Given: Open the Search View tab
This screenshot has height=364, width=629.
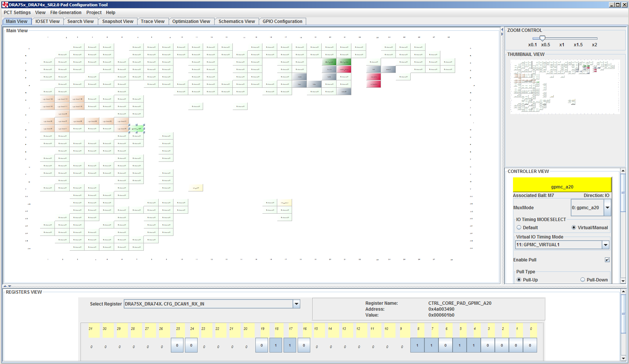Looking at the screenshot, I should [x=80, y=21].
